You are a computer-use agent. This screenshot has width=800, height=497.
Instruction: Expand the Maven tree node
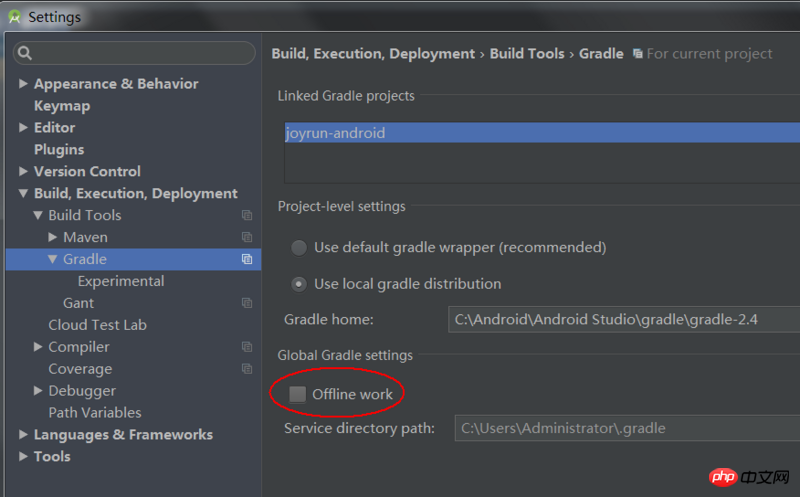[x=53, y=237]
